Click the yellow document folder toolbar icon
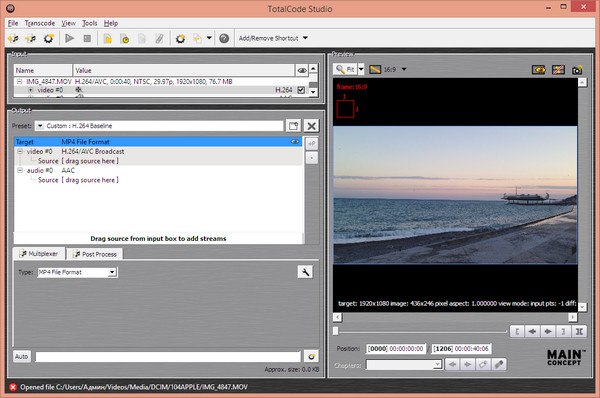This screenshot has height=398, width=600. [x=108, y=38]
